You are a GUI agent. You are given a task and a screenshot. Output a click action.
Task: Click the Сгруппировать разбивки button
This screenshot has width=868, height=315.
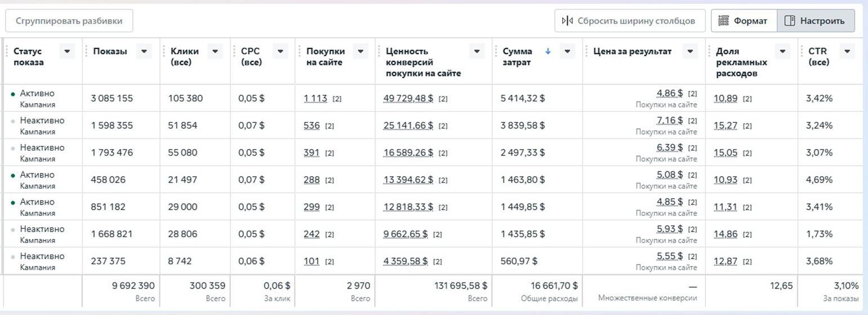pyautogui.click(x=69, y=21)
